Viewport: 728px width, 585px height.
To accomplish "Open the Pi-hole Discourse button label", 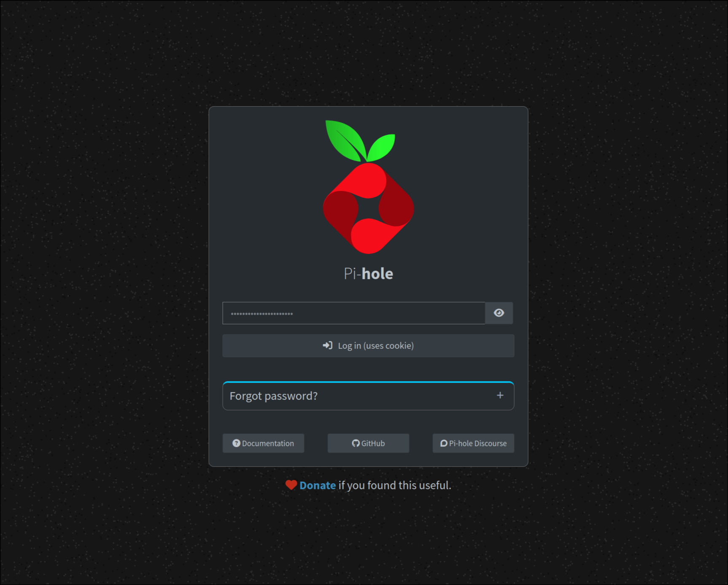I will point(478,443).
